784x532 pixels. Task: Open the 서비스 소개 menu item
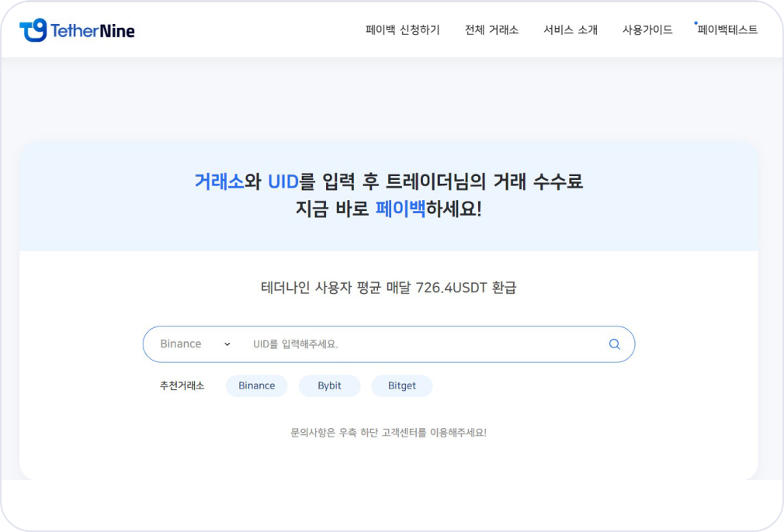(x=571, y=30)
